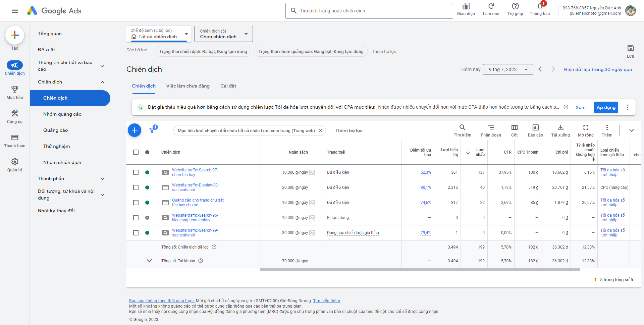Open the Việc làm chưa đăng tab

pyautogui.click(x=188, y=86)
